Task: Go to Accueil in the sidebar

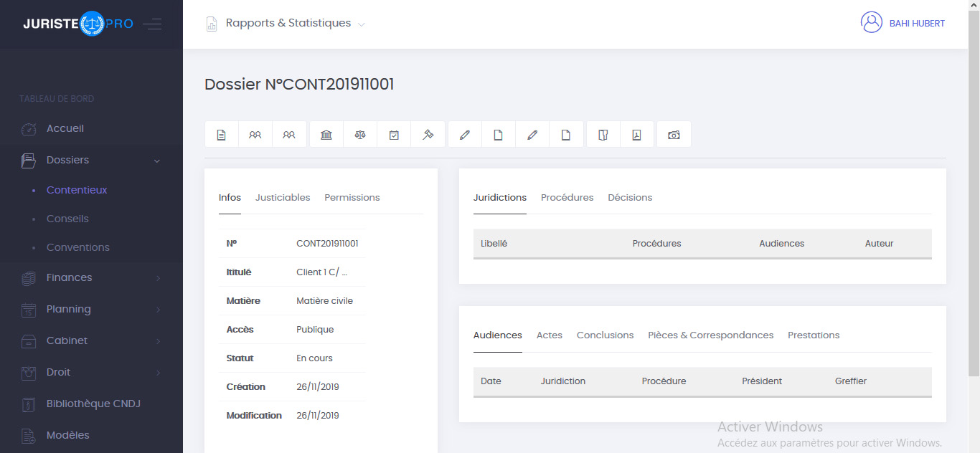Action: coord(65,129)
